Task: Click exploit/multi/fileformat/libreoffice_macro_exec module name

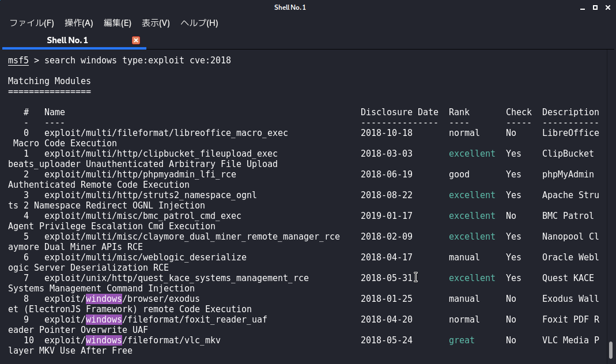Action: (x=166, y=133)
